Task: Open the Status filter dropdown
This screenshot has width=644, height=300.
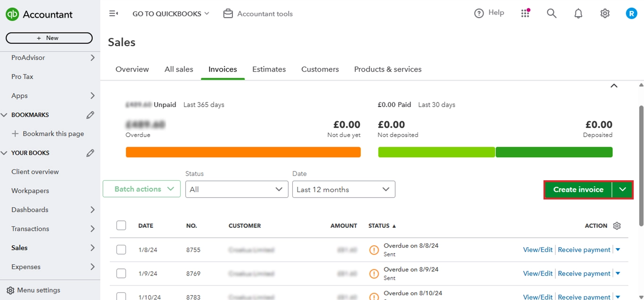Action: click(x=237, y=189)
